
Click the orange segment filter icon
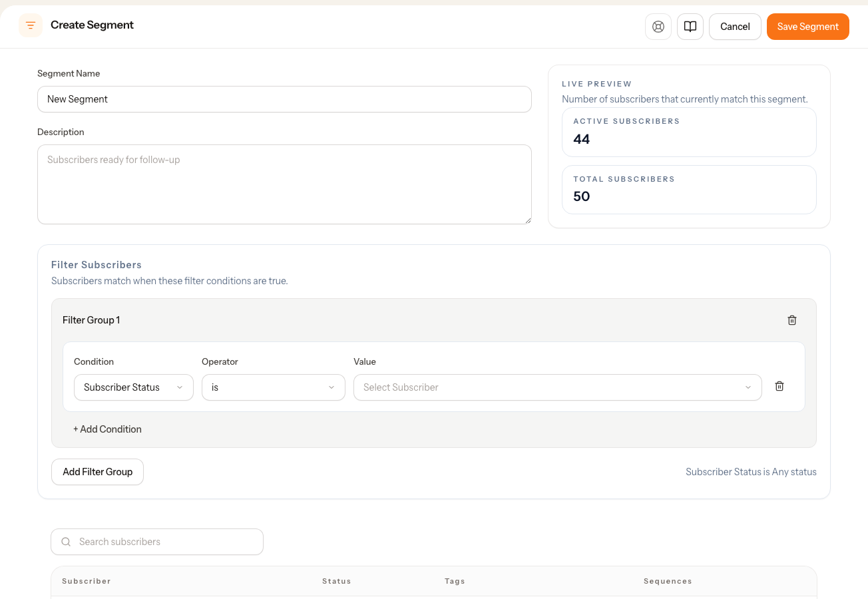pyautogui.click(x=31, y=25)
